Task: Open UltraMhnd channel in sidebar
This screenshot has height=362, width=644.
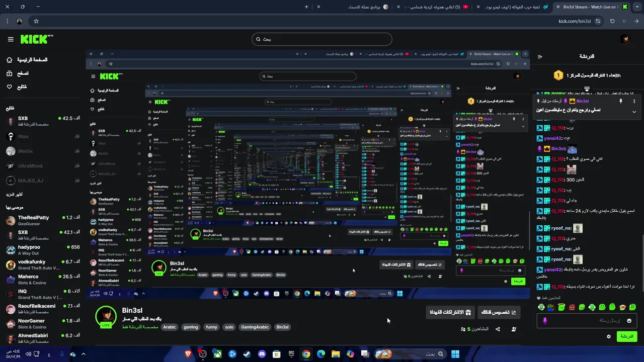Action: pyautogui.click(x=43, y=166)
